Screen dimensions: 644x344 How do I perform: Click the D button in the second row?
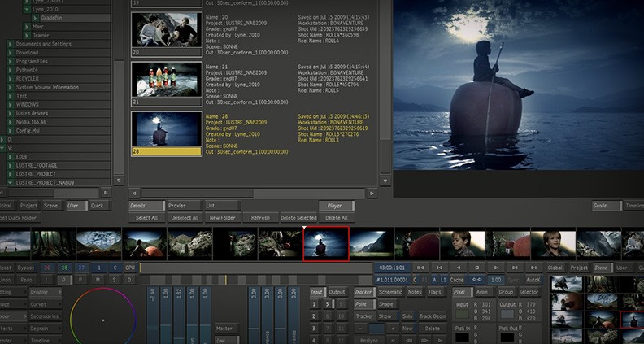click(130, 280)
